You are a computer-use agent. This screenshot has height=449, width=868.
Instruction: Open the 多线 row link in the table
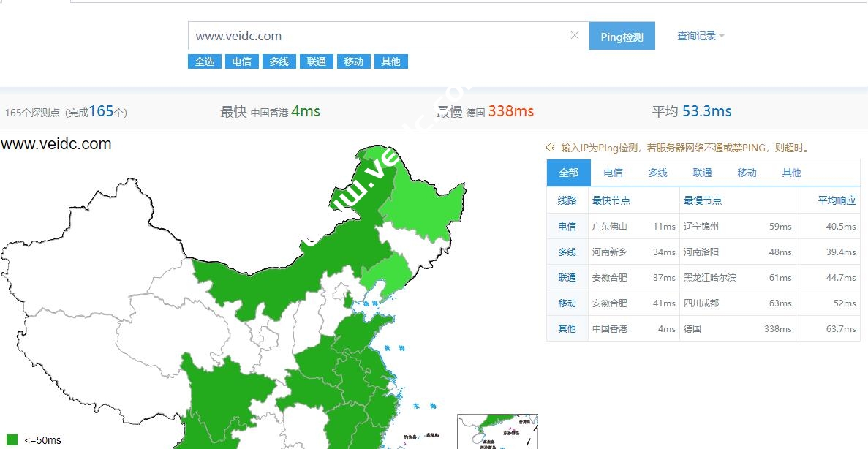click(x=567, y=252)
